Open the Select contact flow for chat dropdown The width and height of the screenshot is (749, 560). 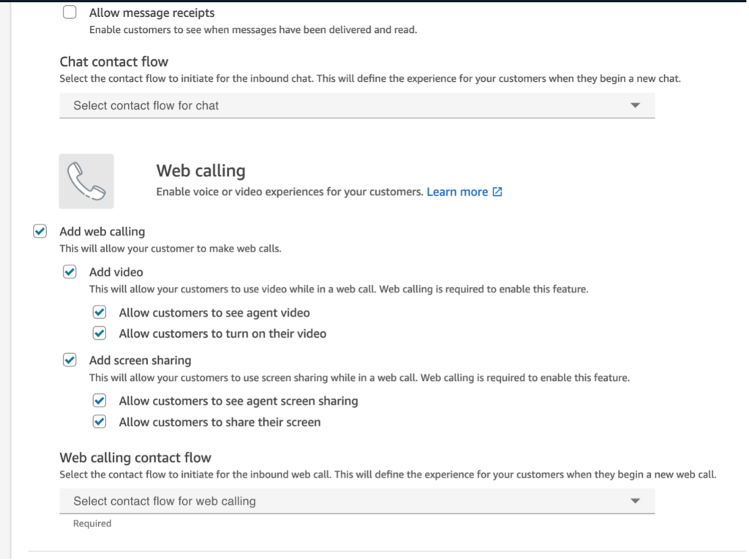[x=356, y=105]
